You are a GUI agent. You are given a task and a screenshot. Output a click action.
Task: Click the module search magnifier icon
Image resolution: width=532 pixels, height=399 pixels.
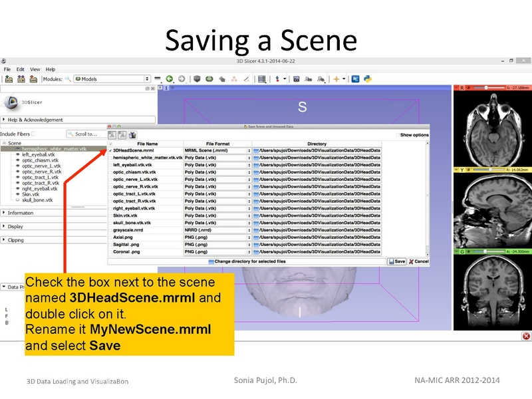(68, 79)
